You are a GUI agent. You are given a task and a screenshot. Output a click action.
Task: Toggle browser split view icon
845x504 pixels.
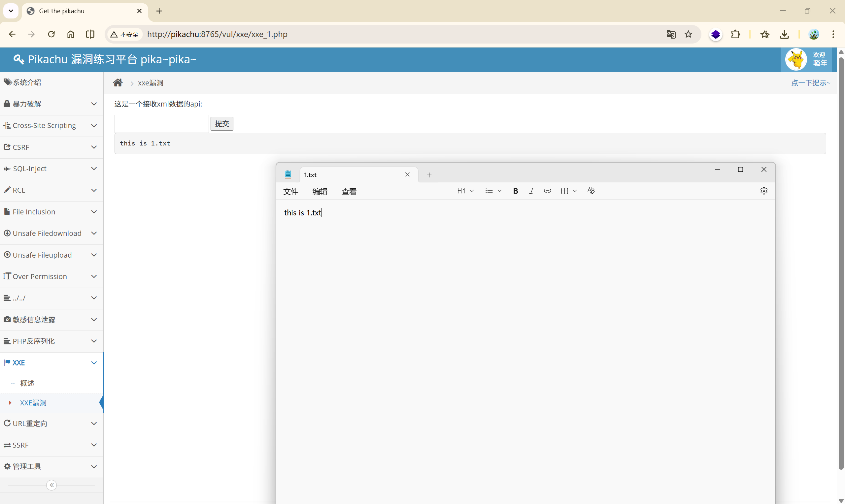point(90,34)
